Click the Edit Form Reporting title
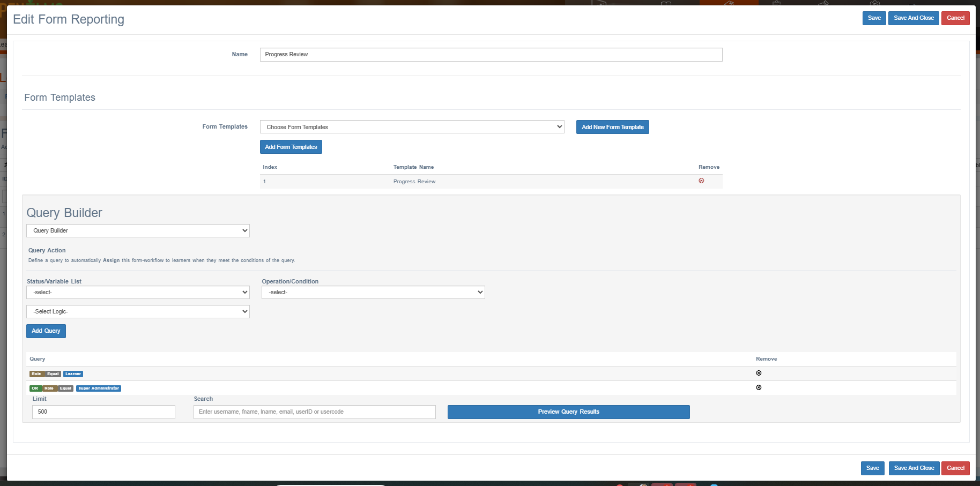 tap(69, 19)
